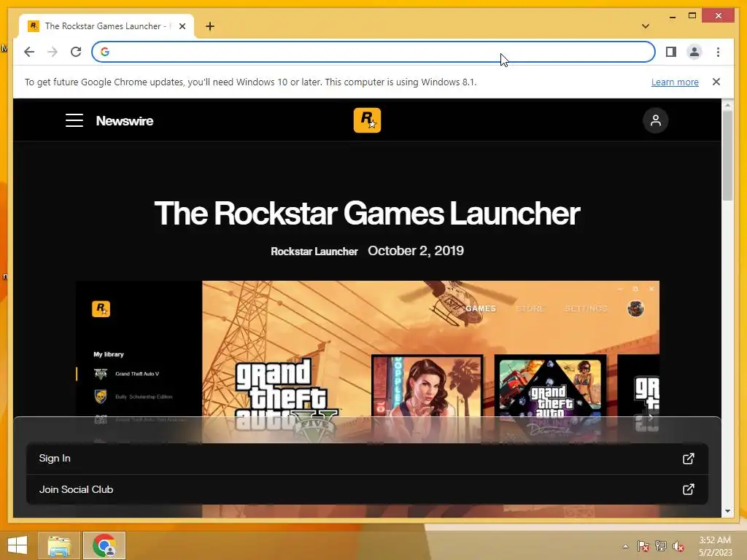Image resolution: width=747 pixels, height=560 pixels.
Task: Reload the page with refresh icon
Action: point(76,52)
